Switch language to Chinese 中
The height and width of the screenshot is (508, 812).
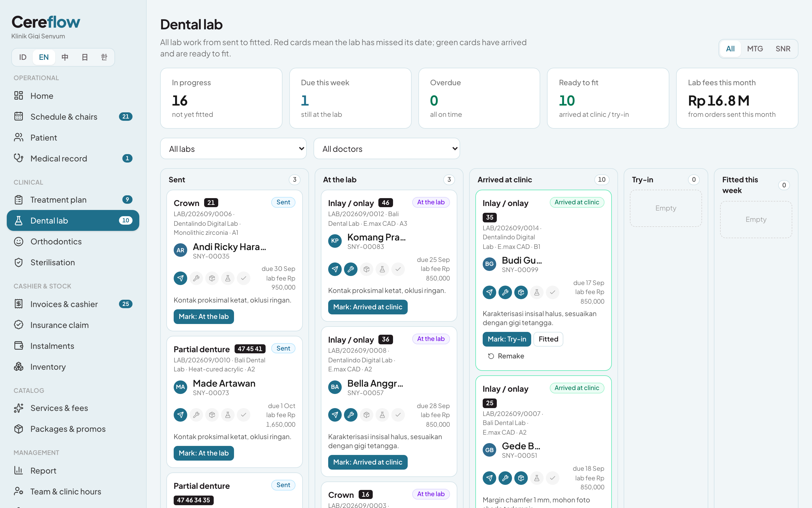point(65,57)
